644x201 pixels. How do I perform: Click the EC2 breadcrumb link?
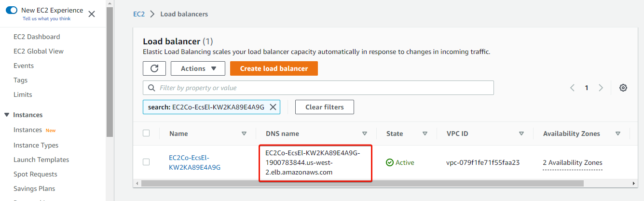(x=139, y=14)
